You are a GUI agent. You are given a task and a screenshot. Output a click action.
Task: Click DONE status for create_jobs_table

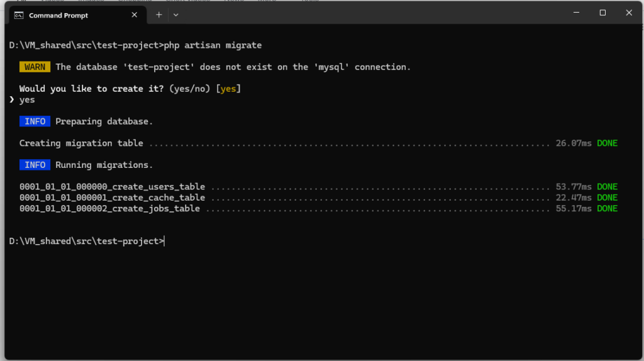607,208
